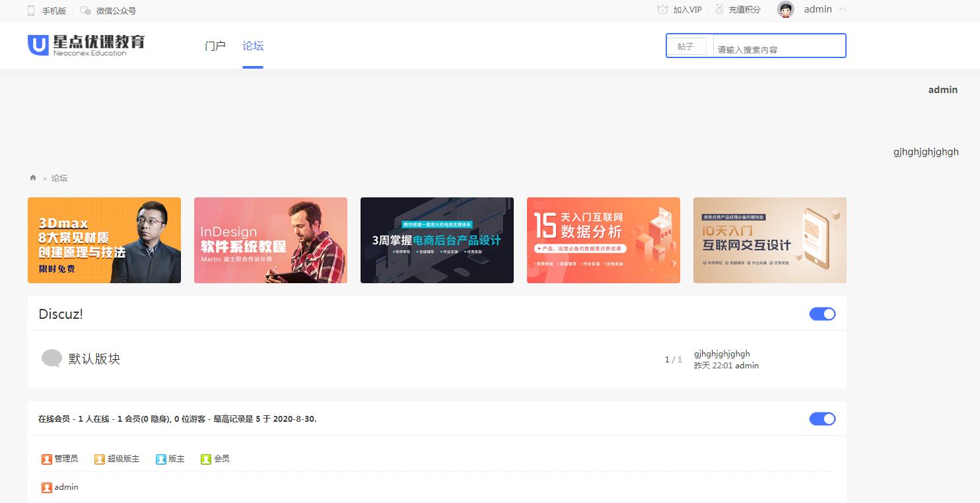Open the 3Dmax 8大常见材质 banner

pos(104,240)
